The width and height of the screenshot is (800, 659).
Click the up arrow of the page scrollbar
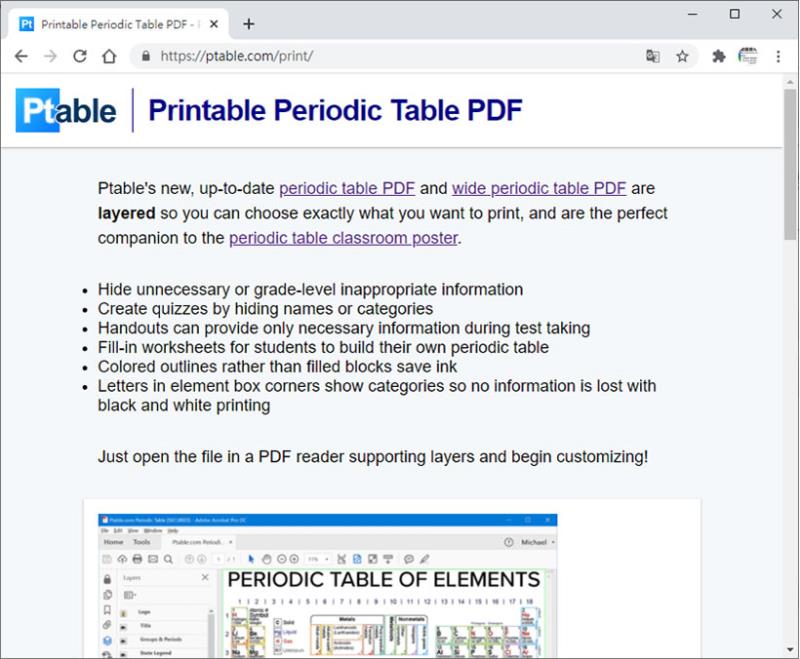pyautogui.click(x=790, y=82)
